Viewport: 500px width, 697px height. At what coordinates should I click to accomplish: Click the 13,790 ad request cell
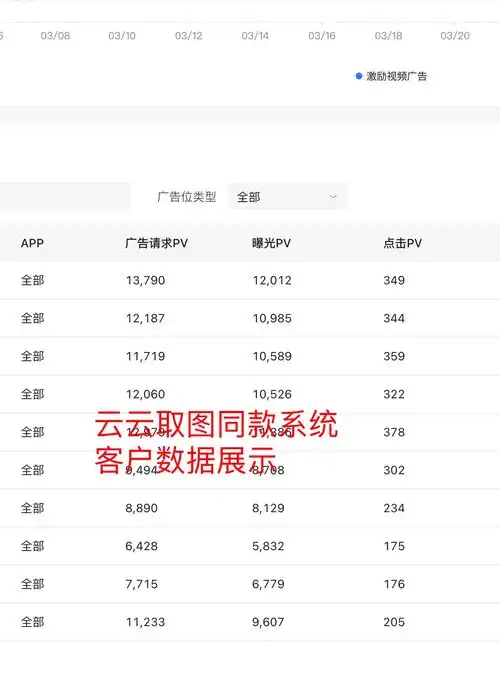click(145, 280)
